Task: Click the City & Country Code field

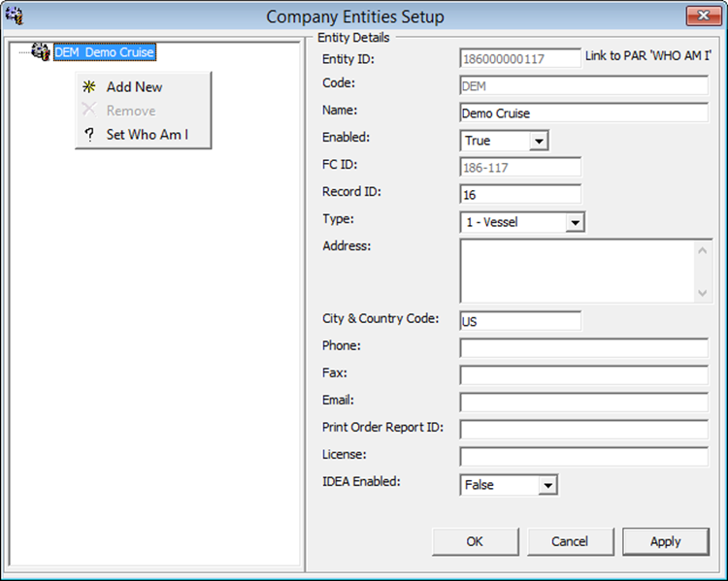Action: click(520, 321)
